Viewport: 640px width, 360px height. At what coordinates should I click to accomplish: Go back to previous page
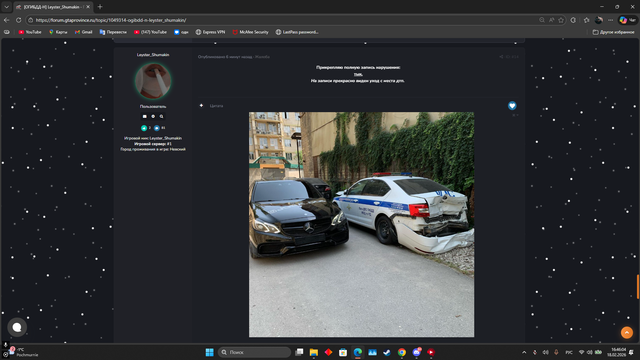[7, 20]
